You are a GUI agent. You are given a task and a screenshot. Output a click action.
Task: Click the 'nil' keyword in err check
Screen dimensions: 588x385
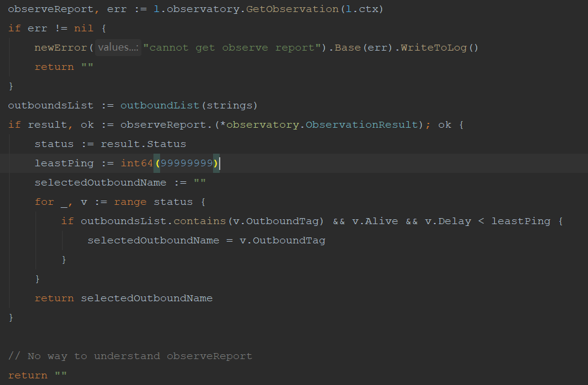pos(84,28)
